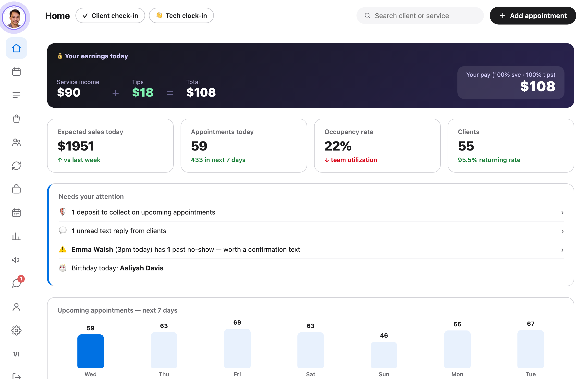Open the clients people icon in sidebar

click(16, 142)
